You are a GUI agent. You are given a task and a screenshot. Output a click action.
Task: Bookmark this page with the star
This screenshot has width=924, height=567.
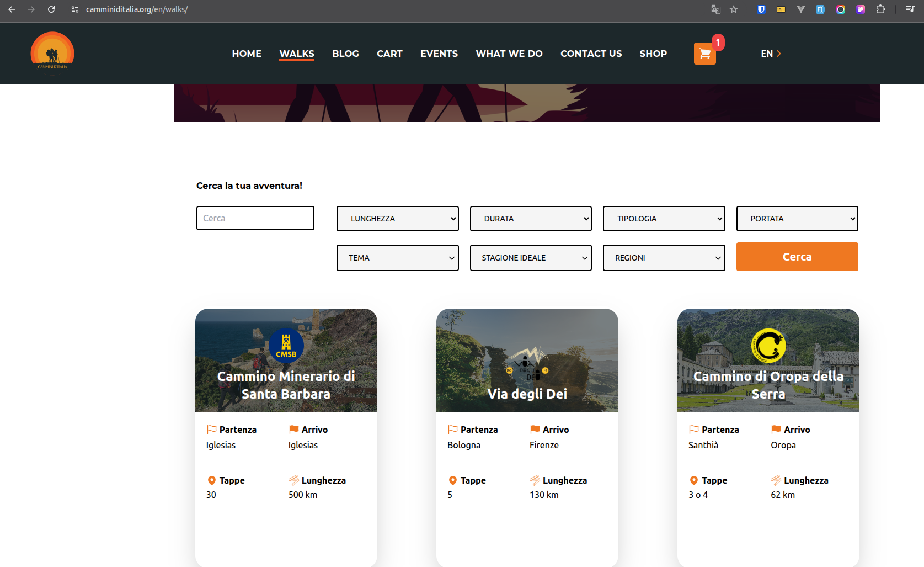734,9
